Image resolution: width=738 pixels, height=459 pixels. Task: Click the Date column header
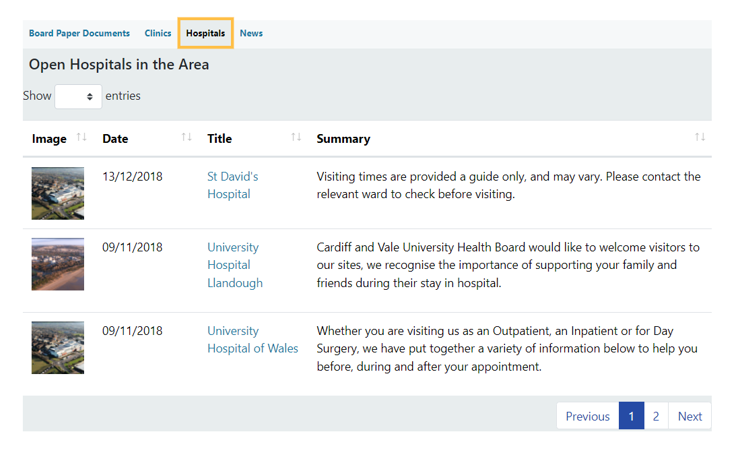(x=115, y=139)
